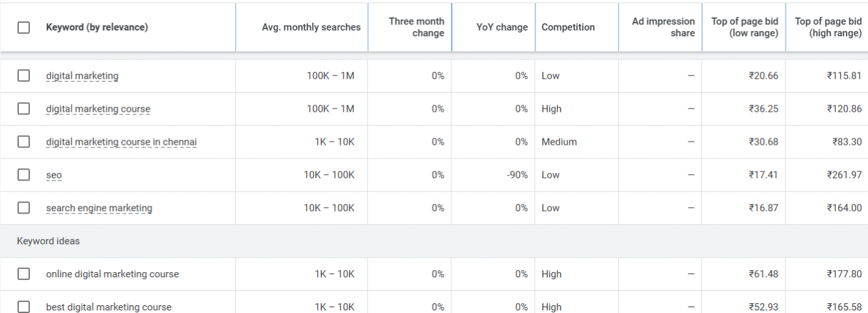Viewport: 868px width, 313px height.
Task: Open the seo keyword link
Action: coord(54,175)
